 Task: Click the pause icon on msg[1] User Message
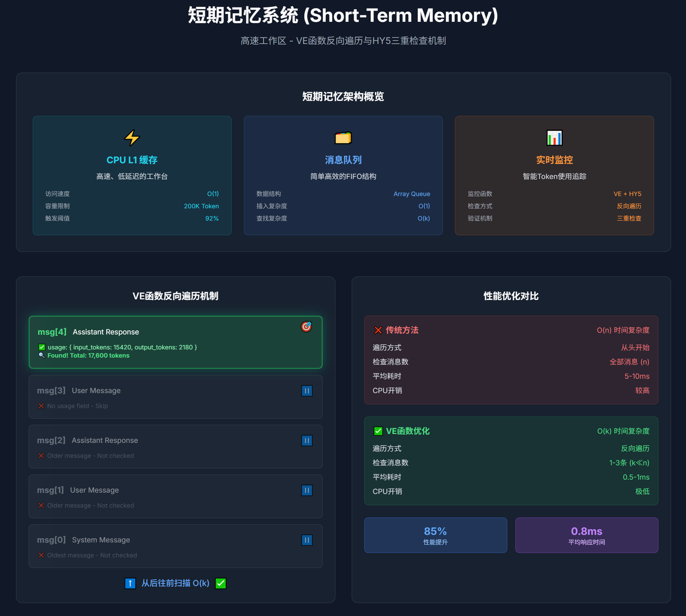(307, 490)
